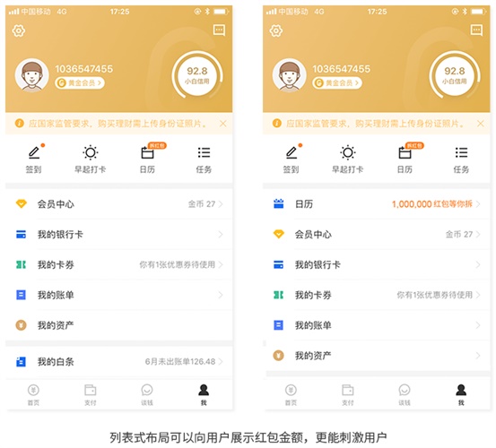Tap blue gift icon beside 日历, right phone
The height and width of the screenshot is (448, 496).
tap(279, 203)
